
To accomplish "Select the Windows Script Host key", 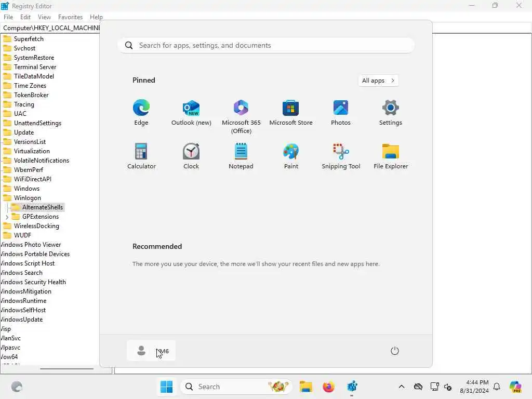I will pos(27,263).
